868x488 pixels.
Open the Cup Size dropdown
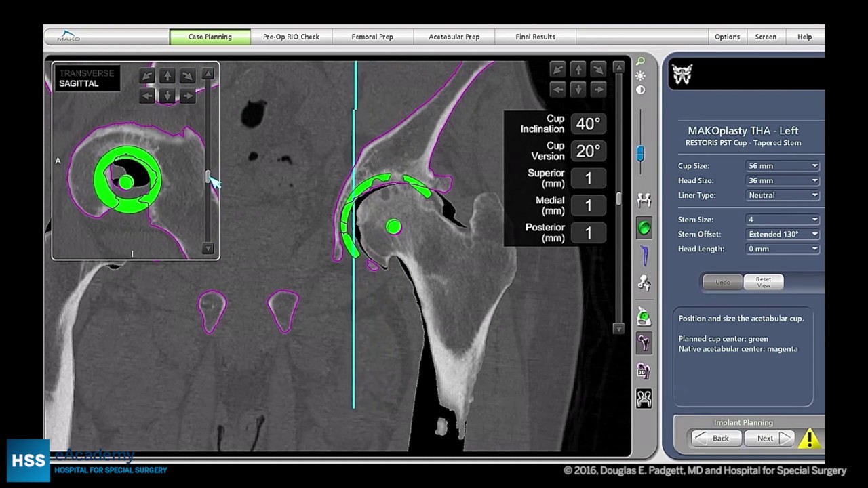tap(783, 166)
